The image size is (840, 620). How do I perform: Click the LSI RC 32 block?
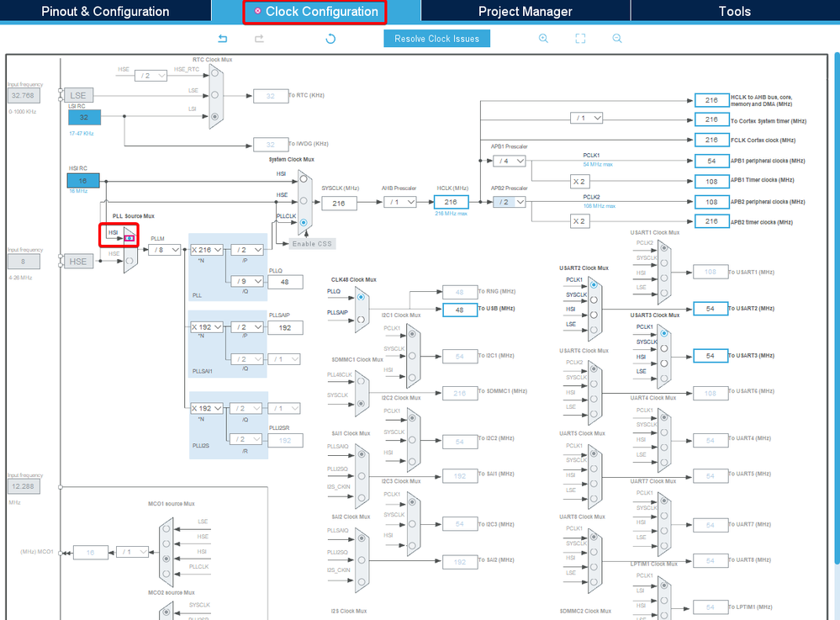pos(84,118)
